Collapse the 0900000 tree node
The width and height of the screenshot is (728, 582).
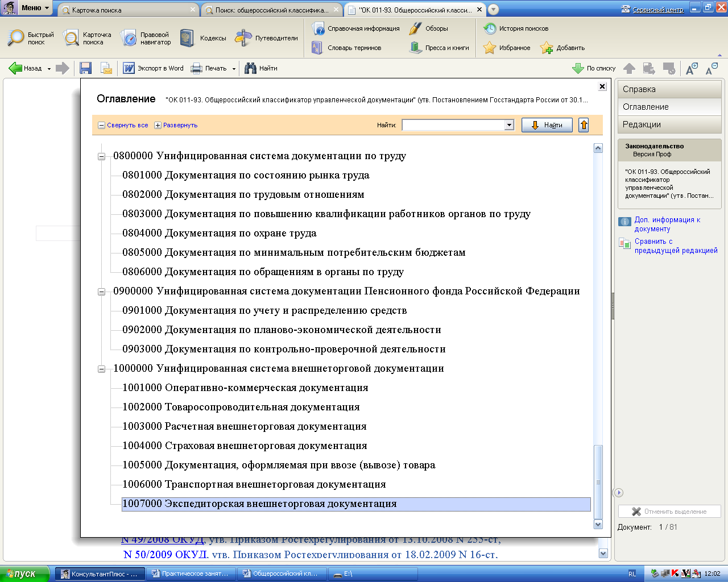pyautogui.click(x=101, y=292)
